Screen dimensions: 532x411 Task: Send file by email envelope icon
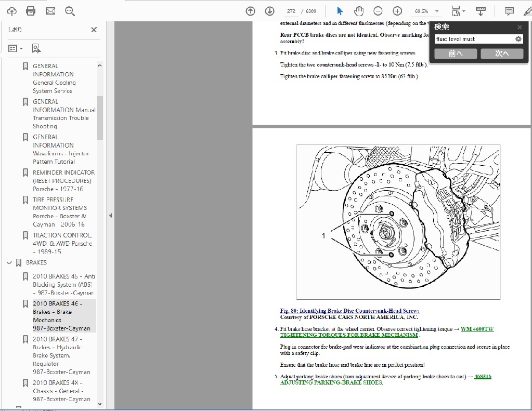(50, 11)
